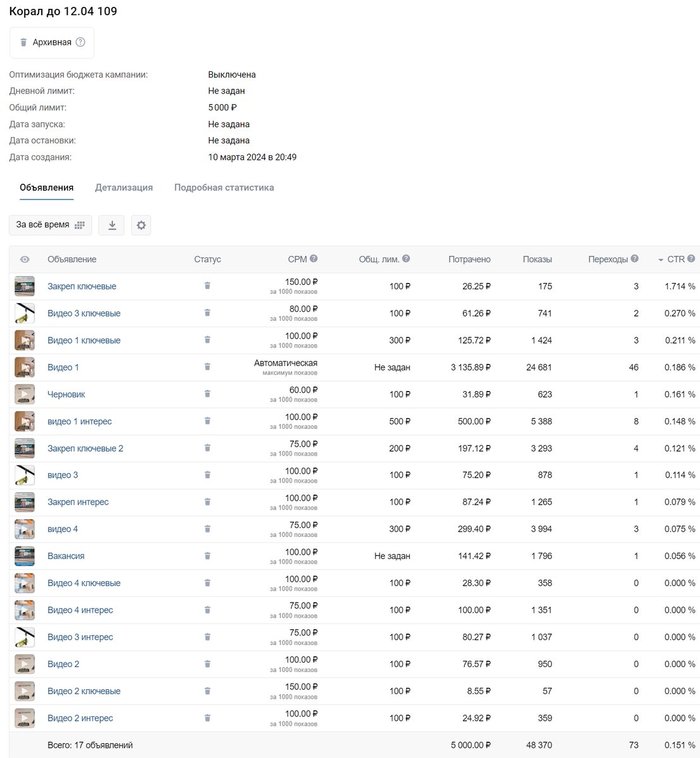Click archive status icon for Видео 3 интерес

pos(207,637)
